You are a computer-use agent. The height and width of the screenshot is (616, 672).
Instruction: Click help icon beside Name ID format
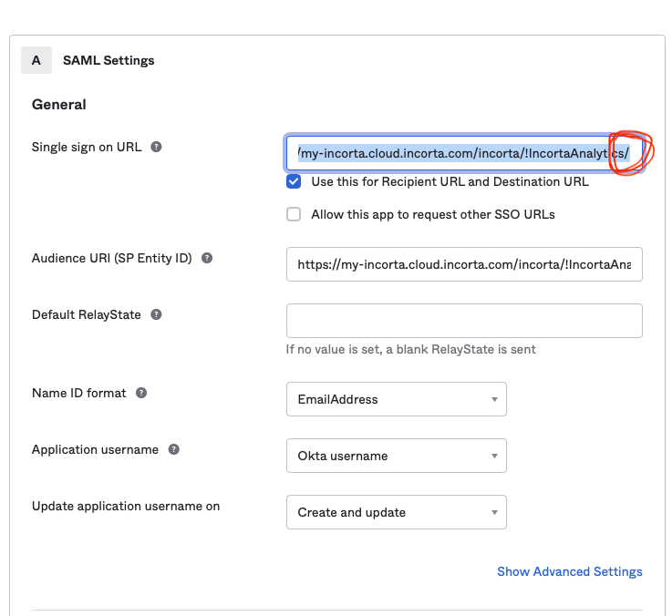141,393
